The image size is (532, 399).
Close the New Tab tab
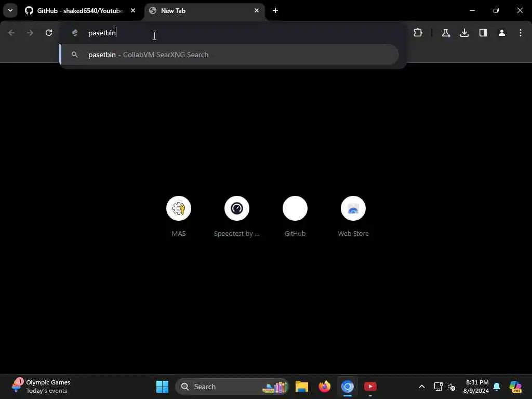[x=257, y=10]
